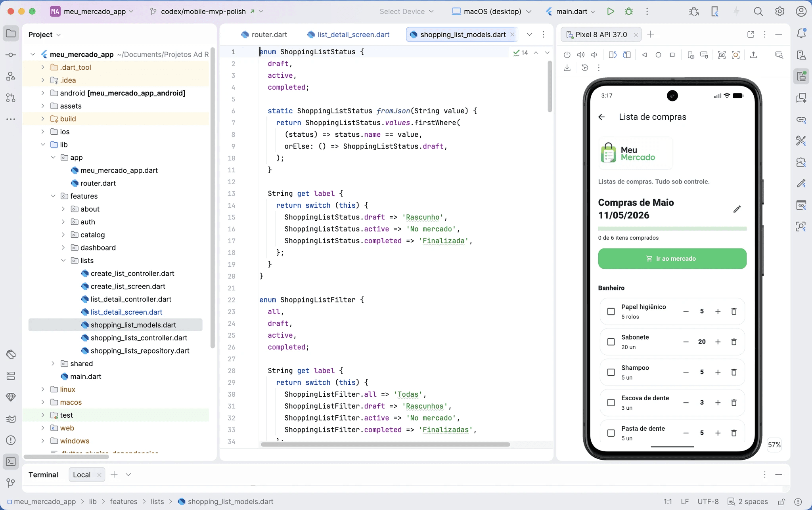Collapse the lib folder
Viewport: 812px width, 510px height.
pyautogui.click(x=43, y=145)
